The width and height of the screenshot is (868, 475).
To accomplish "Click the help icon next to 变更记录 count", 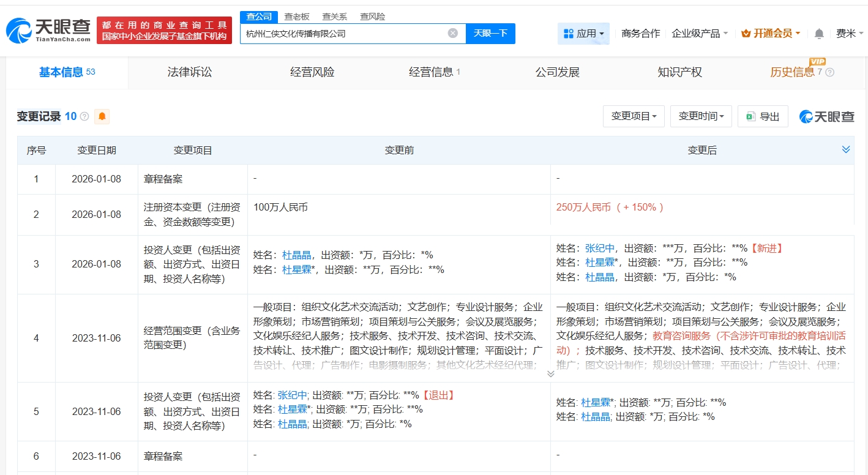I will (x=84, y=116).
